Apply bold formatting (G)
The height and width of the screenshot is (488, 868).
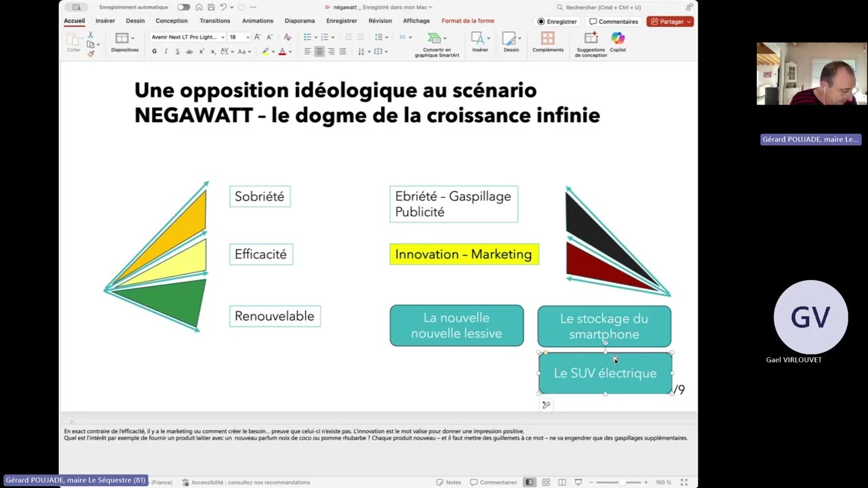[154, 52]
